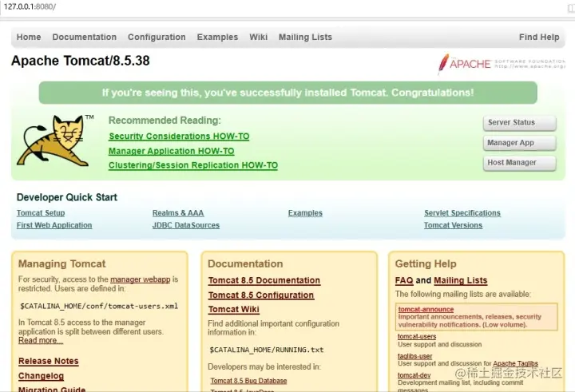Open Documentation in the top nav
Viewport: 575px width, 392px height.
85,37
